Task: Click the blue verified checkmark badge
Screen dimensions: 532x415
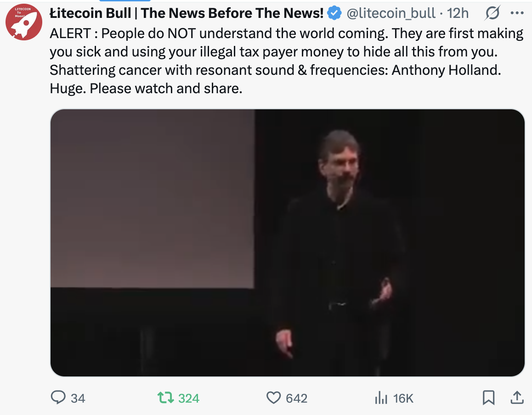Action: pyautogui.click(x=334, y=13)
